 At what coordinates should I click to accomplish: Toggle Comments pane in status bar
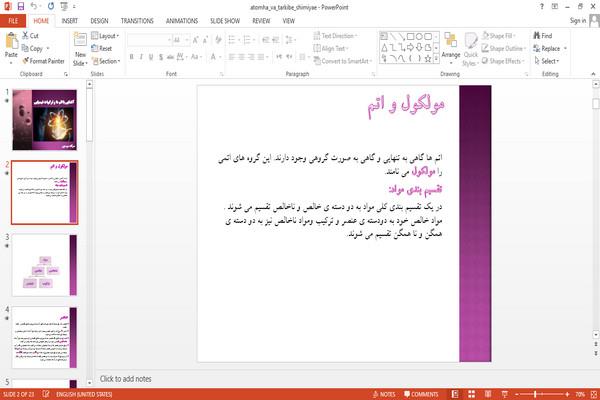(x=421, y=394)
